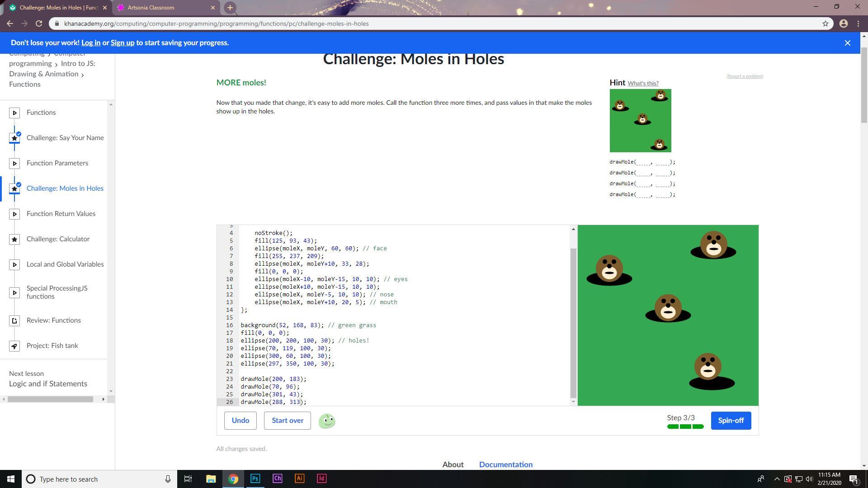This screenshot has width=868, height=488.
Task: Reload the page in Chrome
Action: pyautogui.click(x=39, y=23)
